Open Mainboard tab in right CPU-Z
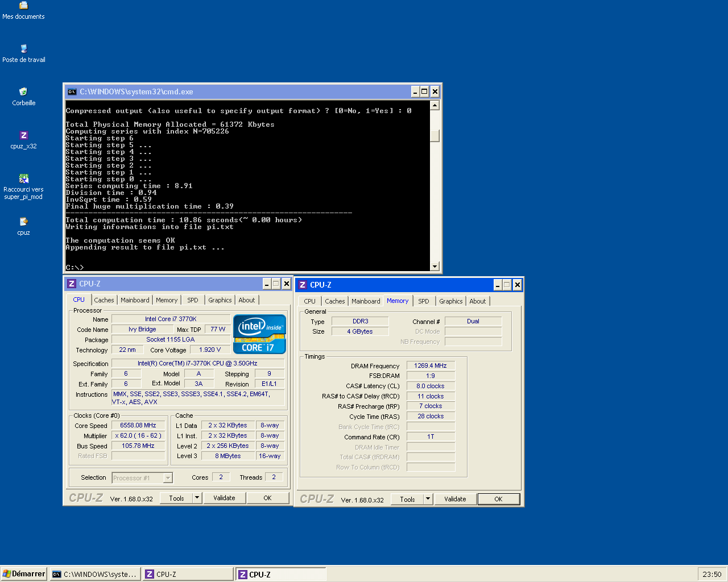This screenshot has width=728, height=582. [x=366, y=301]
